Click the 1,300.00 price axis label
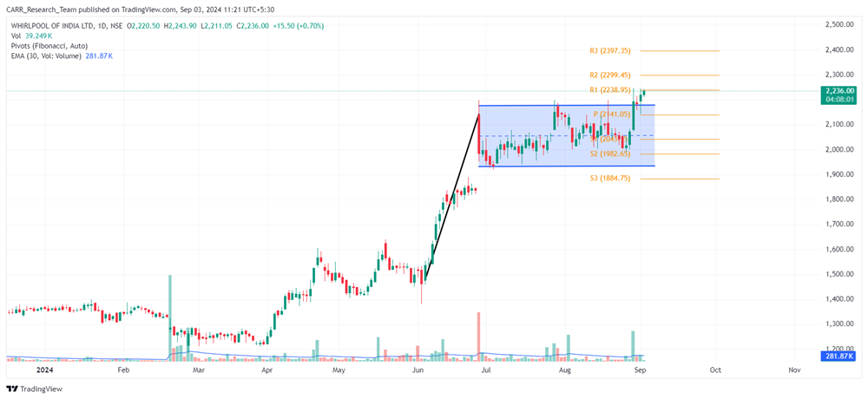The width and height of the screenshot is (868, 399). pos(841,324)
